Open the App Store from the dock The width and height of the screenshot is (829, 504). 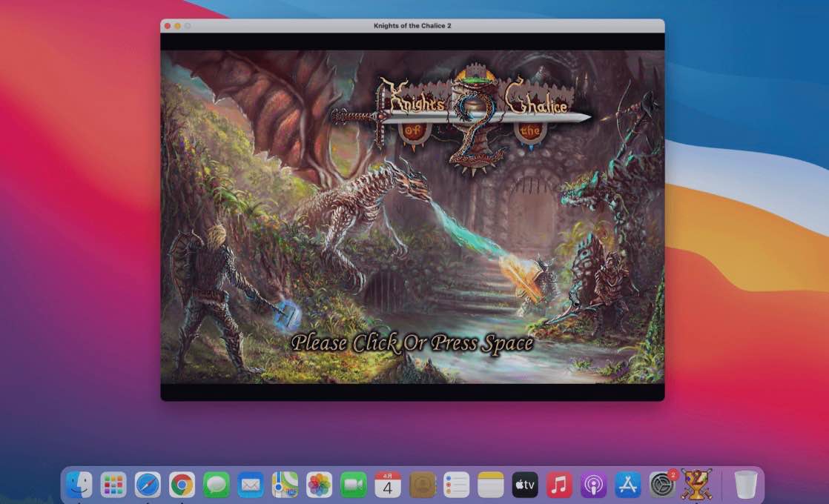point(627,485)
